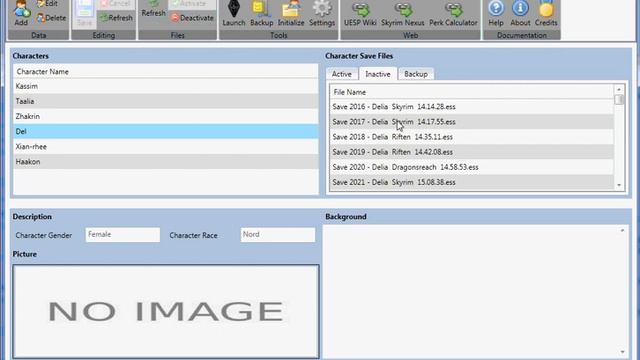Viewport: 640px width, 360px height.
Task: Select character Zhakrin
Action: [166, 116]
